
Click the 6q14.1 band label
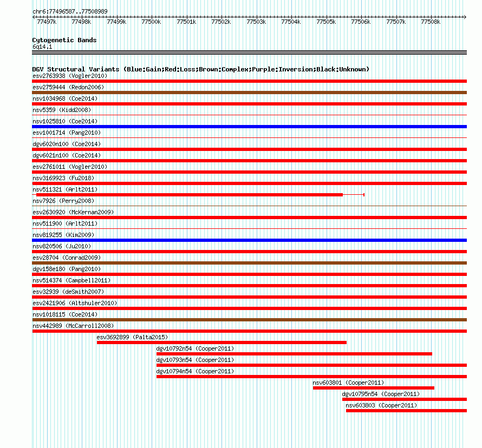(42, 47)
